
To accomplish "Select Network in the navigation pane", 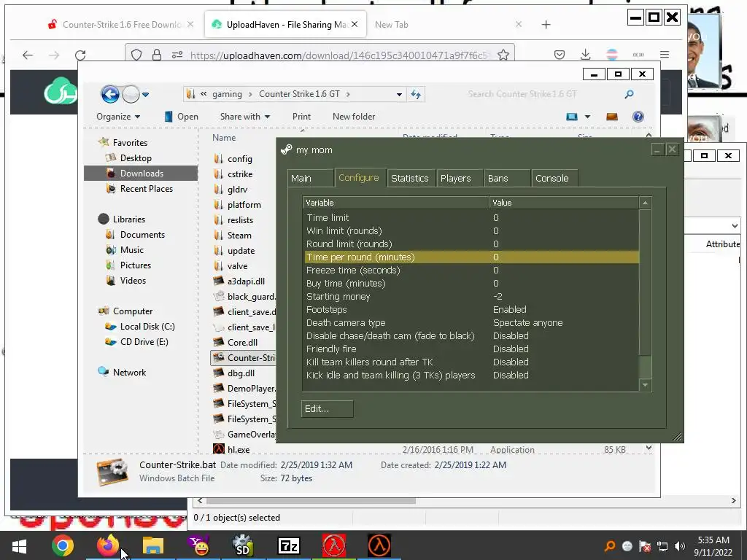I will click(129, 373).
